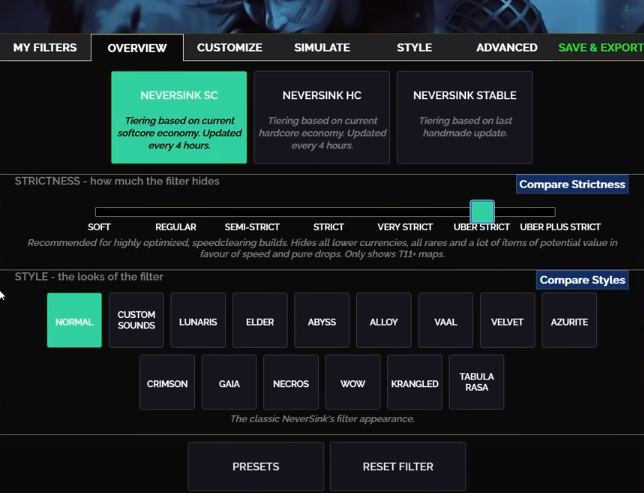Viewport: 644px width, 493px height.
Task: Choose the NEVERSINK SC economy card
Action: (x=179, y=117)
